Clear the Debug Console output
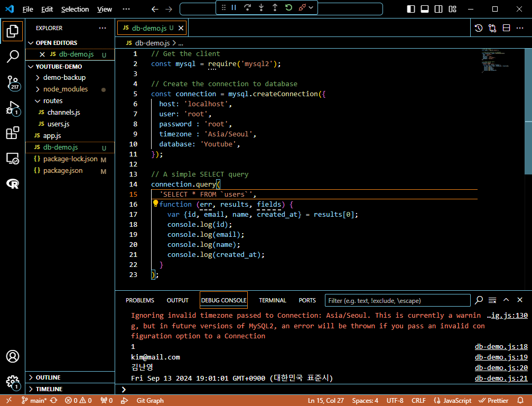This screenshot has width=532, height=406. coord(492,300)
